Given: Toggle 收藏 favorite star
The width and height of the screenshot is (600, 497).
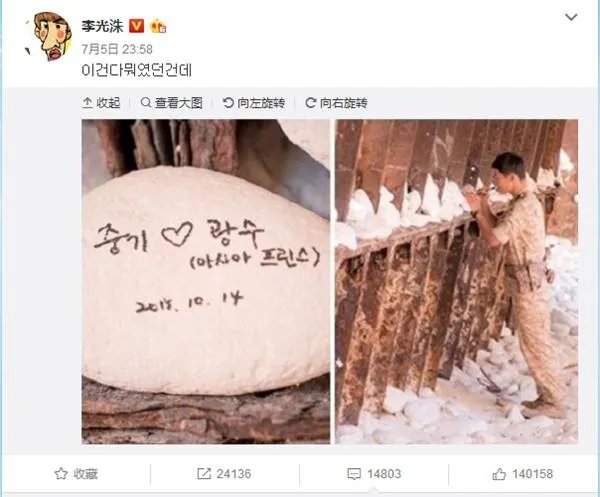Looking at the screenshot, I should 76,474.
